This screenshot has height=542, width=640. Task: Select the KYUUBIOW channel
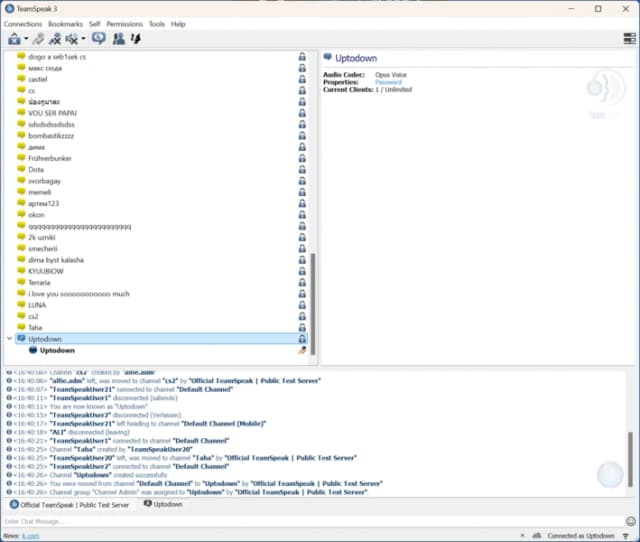[46, 271]
